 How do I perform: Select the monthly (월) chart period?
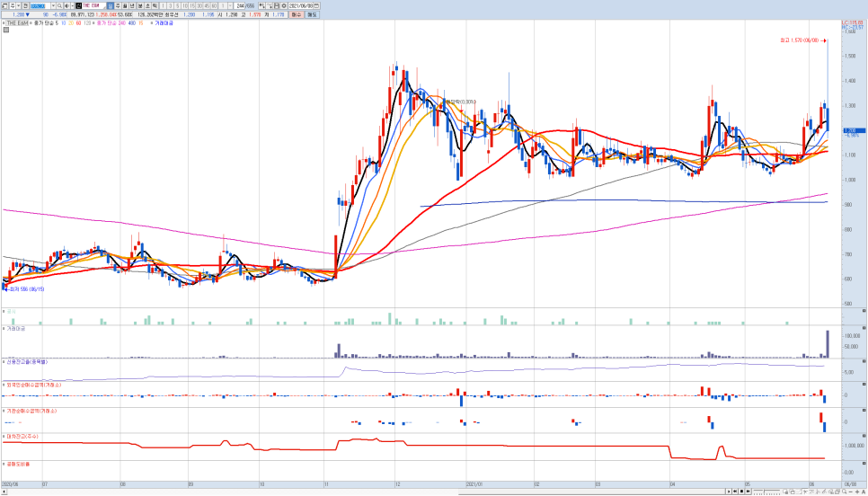[125, 5]
